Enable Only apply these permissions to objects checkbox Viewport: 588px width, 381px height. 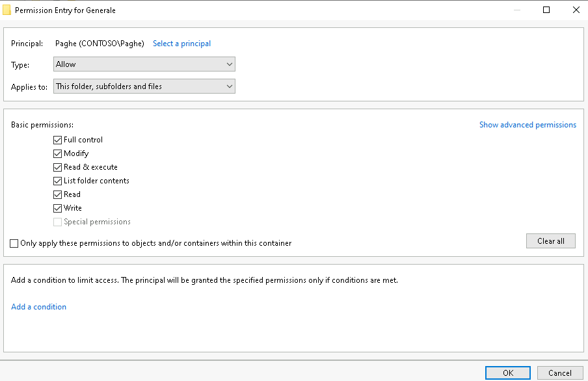[14, 243]
